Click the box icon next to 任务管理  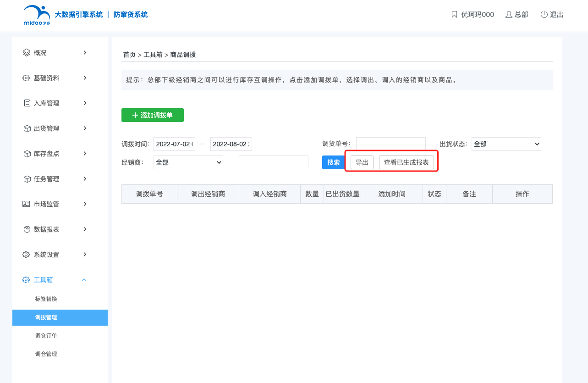click(27, 179)
